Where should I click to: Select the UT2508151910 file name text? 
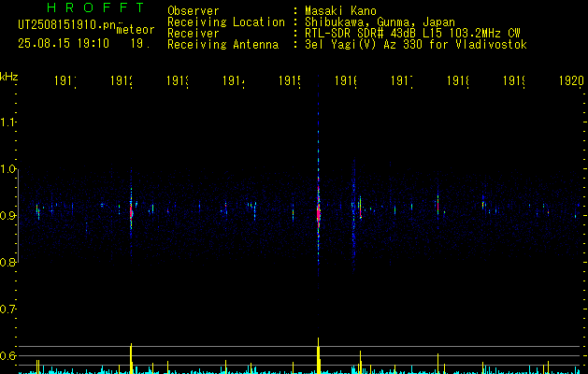click(67, 25)
